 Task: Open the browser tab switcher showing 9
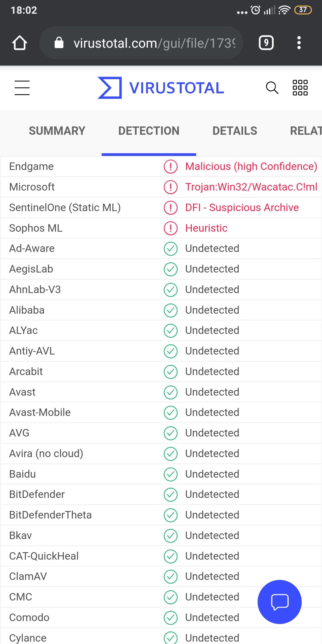(x=266, y=43)
